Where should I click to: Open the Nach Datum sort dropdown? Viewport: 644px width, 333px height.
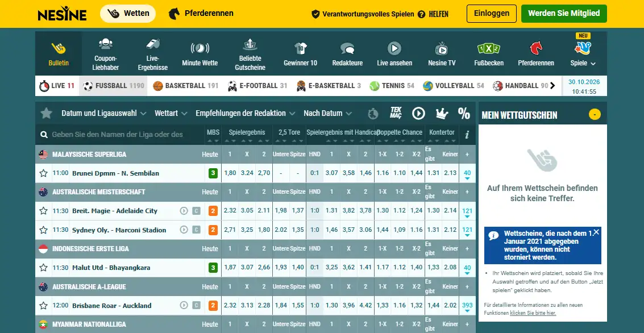(328, 113)
